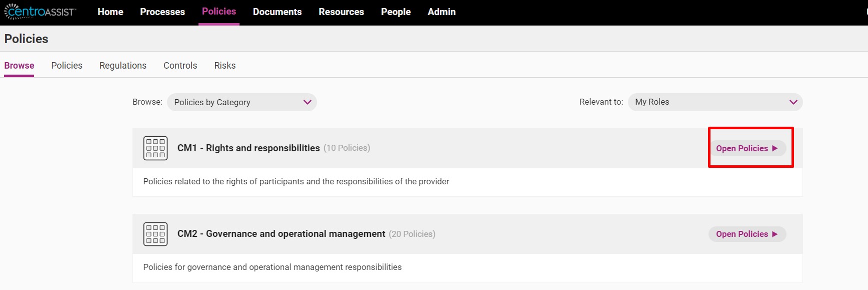Click the CM2 category grid icon
868x290 pixels.
click(x=155, y=234)
